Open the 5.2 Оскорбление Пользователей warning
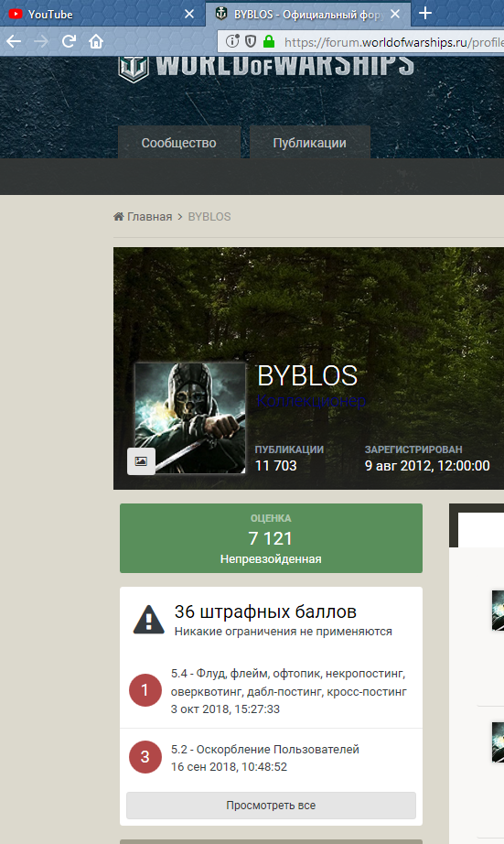Viewport: 504px width, 844px height. click(x=265, y=750)
